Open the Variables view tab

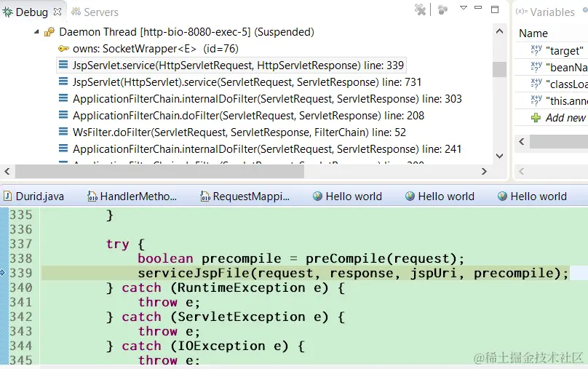point(545,12)
